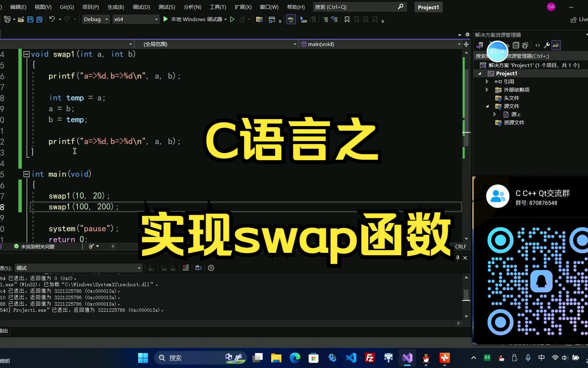Toggle word wrap in the output panel
This screenshot has height=368, width=588.
tap(198, 268)
